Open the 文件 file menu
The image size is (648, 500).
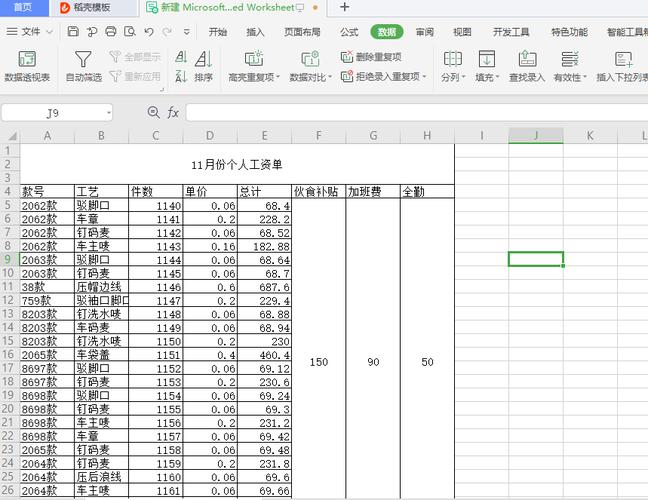[30, 32]
